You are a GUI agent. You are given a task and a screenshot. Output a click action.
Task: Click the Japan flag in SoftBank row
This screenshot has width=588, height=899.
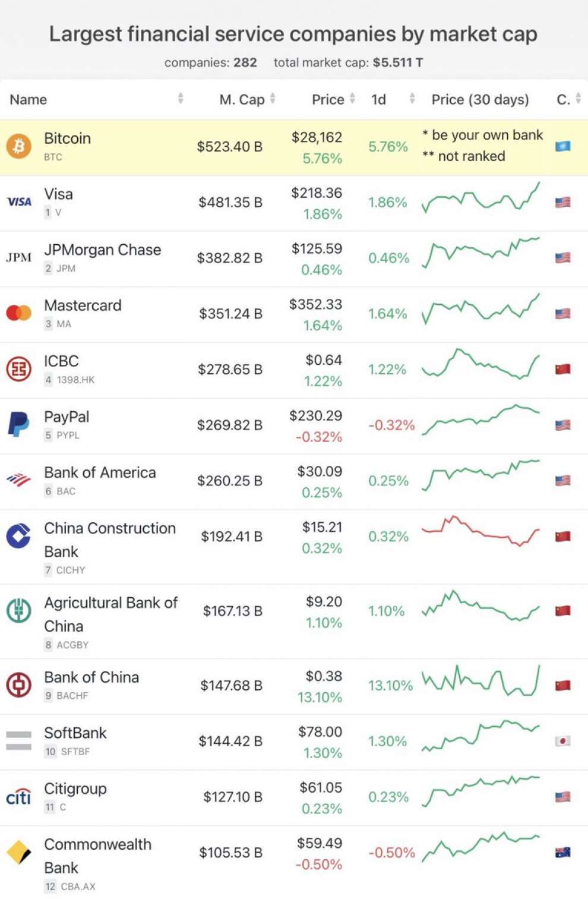click(562, 741)
